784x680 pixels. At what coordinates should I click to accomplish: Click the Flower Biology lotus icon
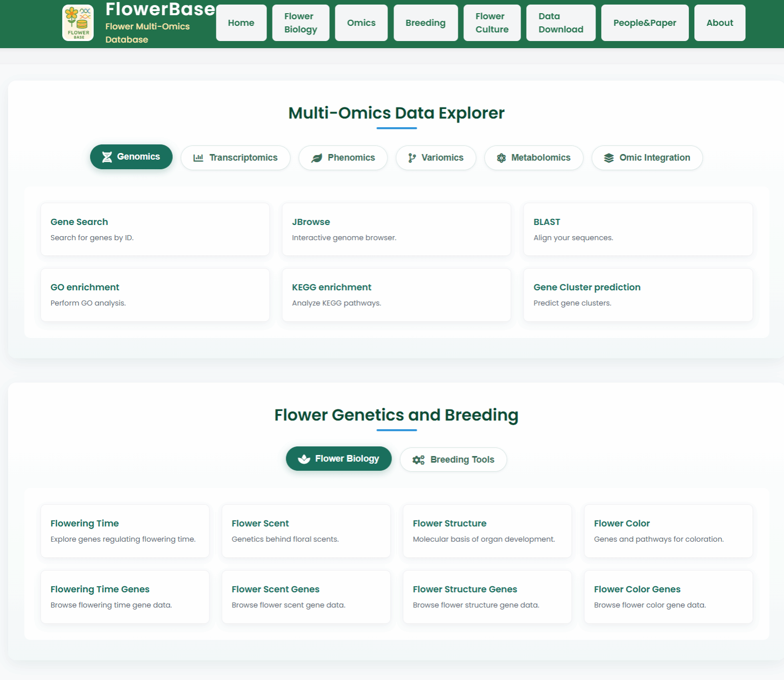click(x=304, y=459)
